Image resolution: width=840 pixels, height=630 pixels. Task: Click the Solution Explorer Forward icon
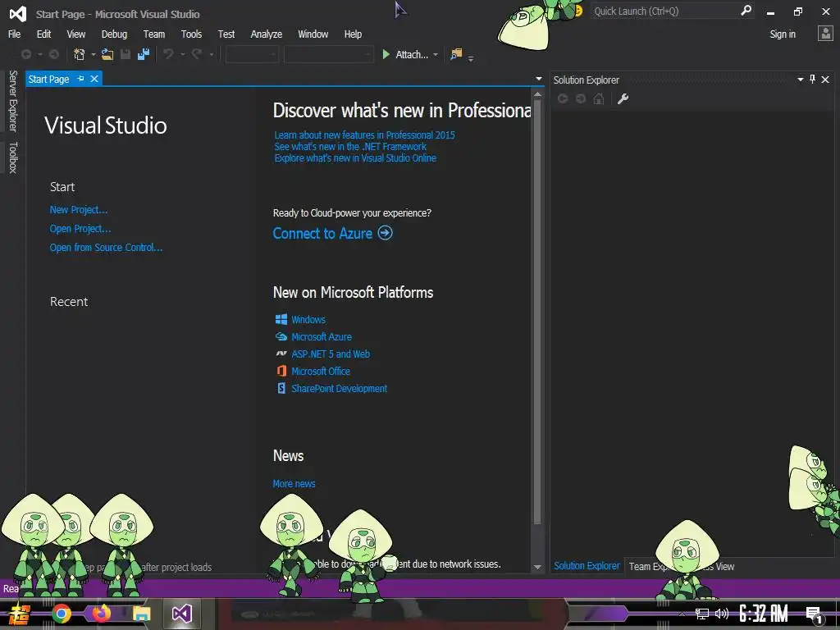point(581,98)
